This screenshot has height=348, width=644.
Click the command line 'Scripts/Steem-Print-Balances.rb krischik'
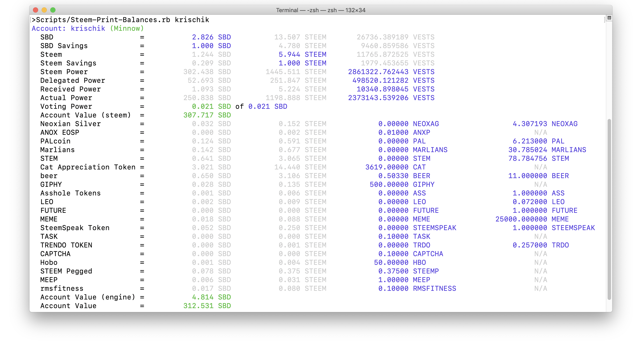coord(122,20)
